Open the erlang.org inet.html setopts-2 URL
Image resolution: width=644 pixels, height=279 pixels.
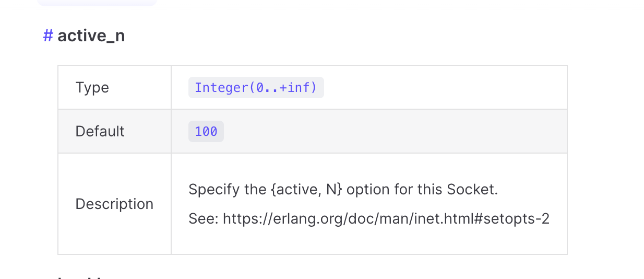(386, 218)
